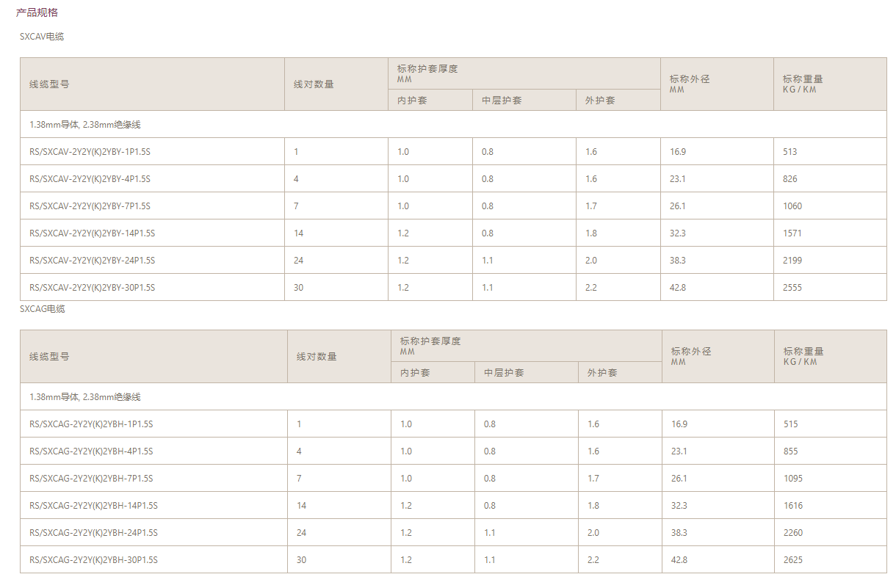Click the 产品规格 heading
896x588 pixels.
tap(37, 12)
